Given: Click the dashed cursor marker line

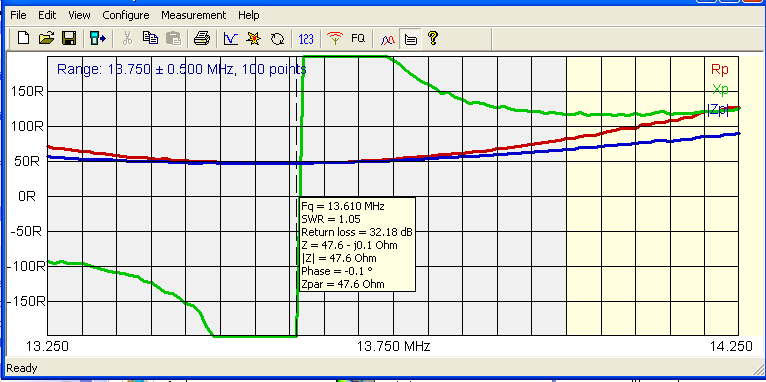Looking at the screenshot, I should click(x=297, y=195).
